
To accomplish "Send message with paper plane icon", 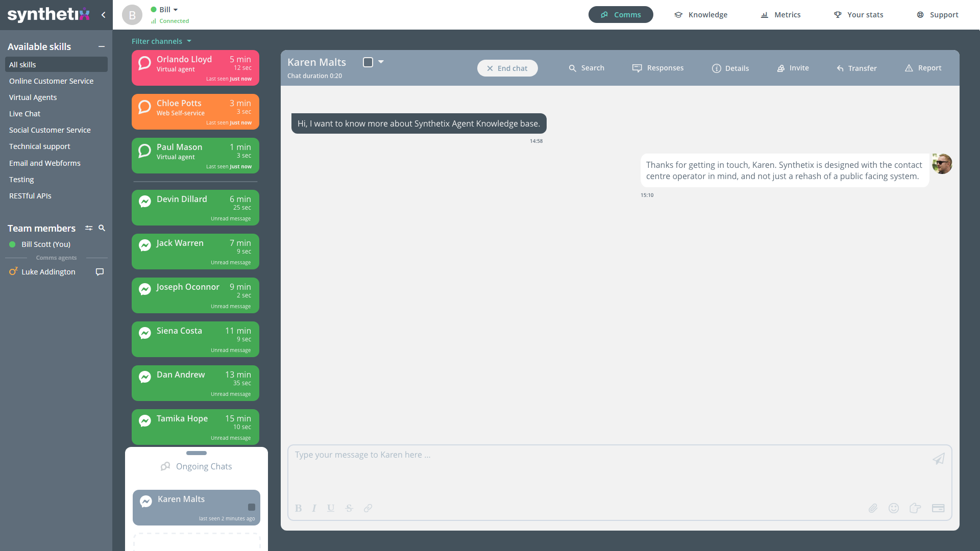I will pos(939,459).
